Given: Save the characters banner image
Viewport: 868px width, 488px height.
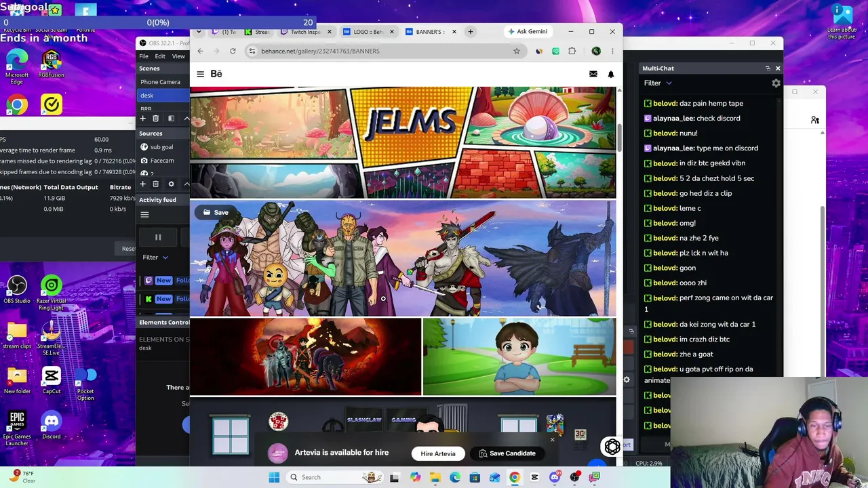Looking at the screenshot, I should [216, 212].
